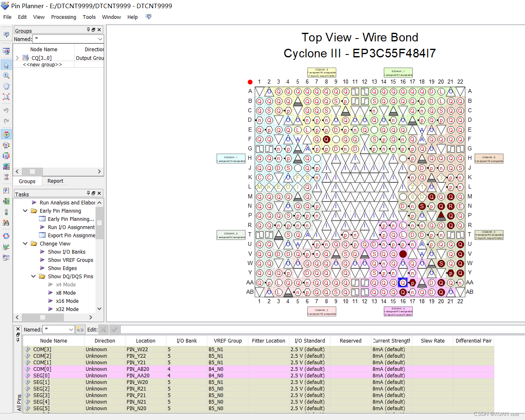This screenshot has height=420, width=525.
Task: Sort by the I/O Standard column header
Action: 309,341
